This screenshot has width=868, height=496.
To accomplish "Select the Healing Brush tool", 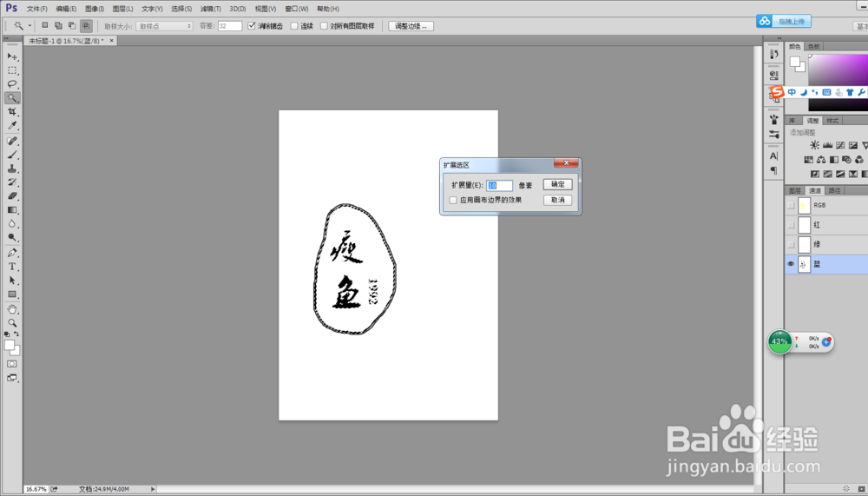I will tap(12, 141).
